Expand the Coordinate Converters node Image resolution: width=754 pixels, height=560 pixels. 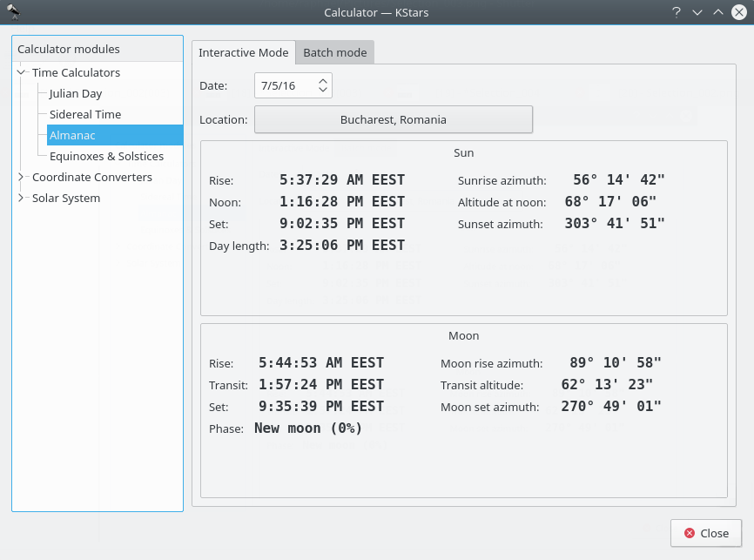pos(22,178)
